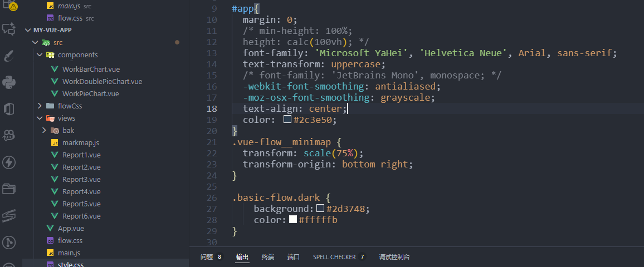Switch to the 终端 panel tab
644x267 pixels.
[x=268, y=257]
